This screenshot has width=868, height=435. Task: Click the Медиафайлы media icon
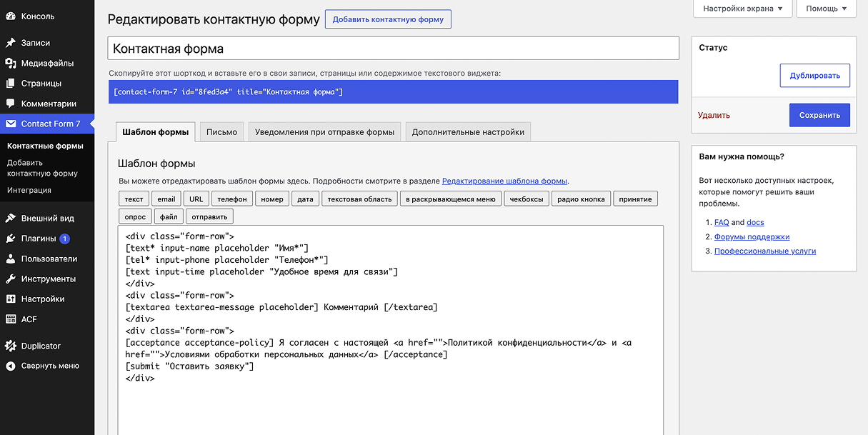pyautogui.click(x=11, y=63)
